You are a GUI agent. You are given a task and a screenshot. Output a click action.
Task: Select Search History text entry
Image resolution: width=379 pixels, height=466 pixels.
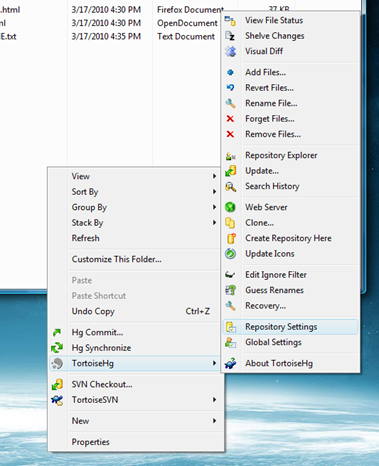(x=272, y=186)
